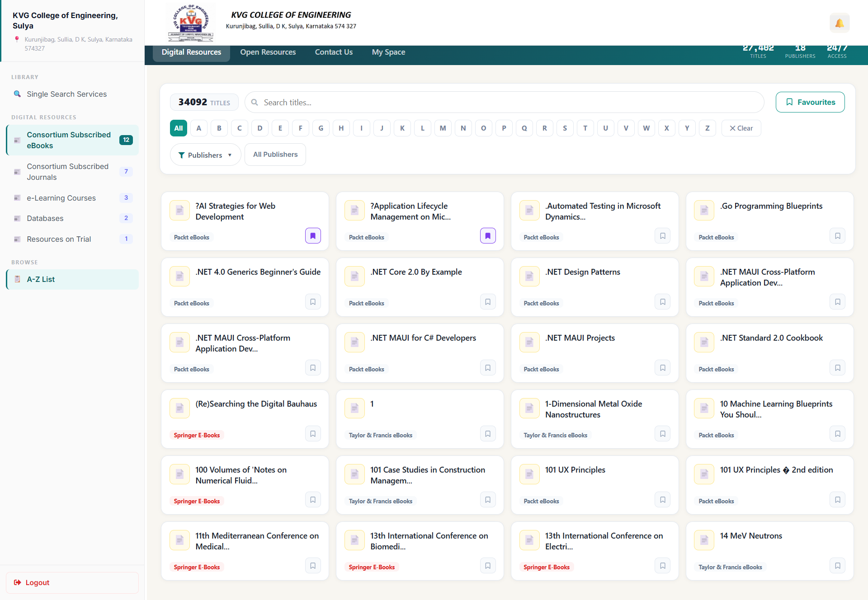The image size is (868, 600).
Task: Switch to Digital Resources tab
Action: (191, 52)
